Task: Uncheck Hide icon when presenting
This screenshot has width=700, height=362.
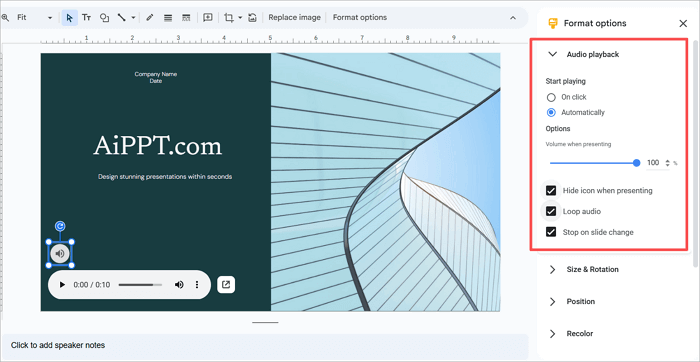Action: pos(551,191)
